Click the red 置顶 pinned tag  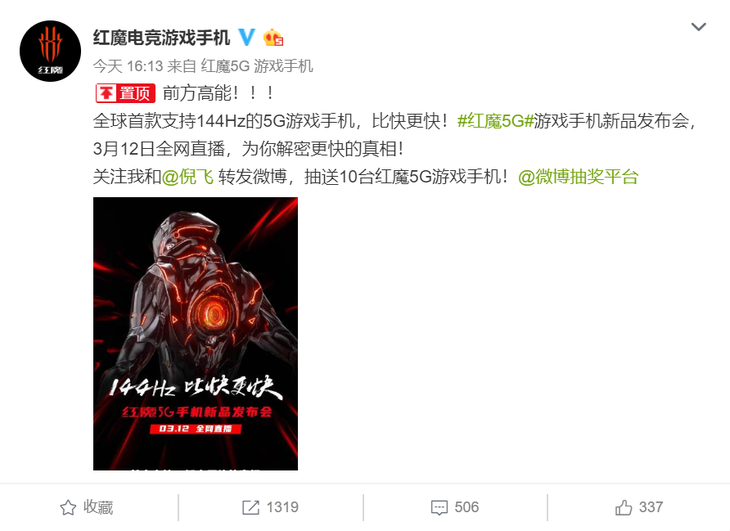125,94
